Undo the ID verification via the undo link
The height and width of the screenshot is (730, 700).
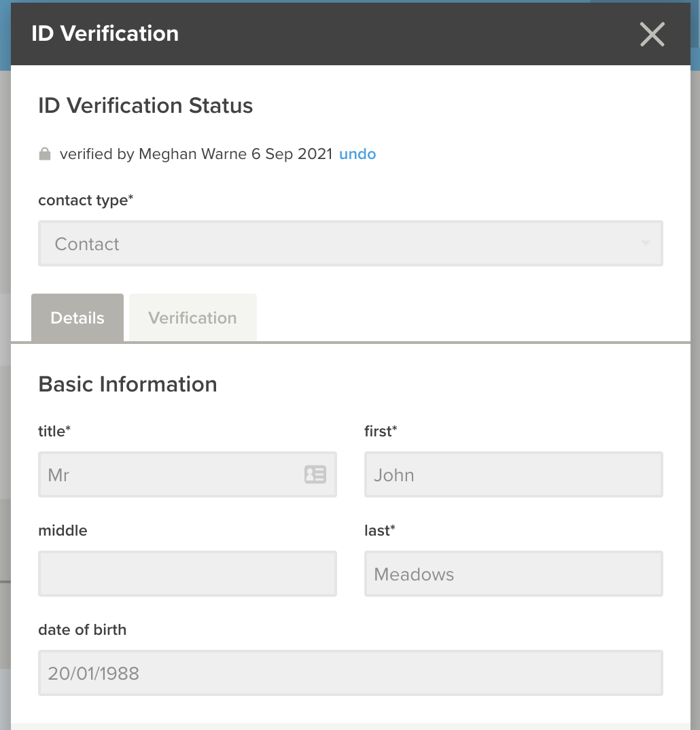(x=357, y=154)
